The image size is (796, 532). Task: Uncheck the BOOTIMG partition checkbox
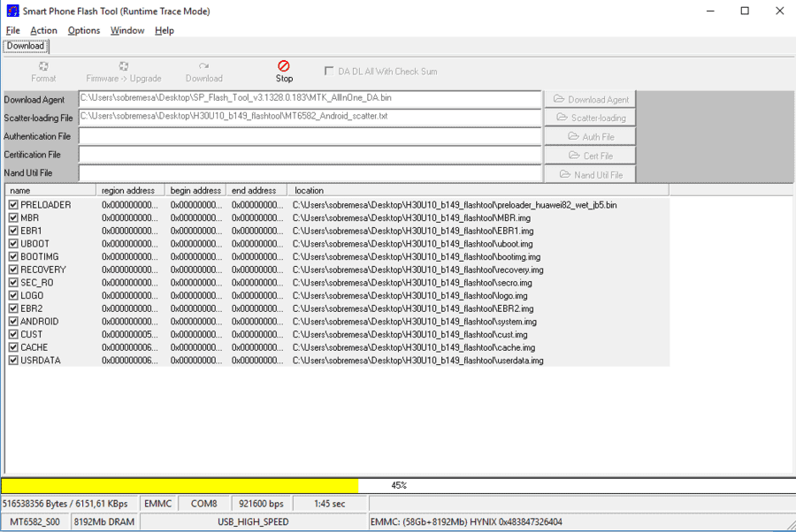[x=13, y=256]
